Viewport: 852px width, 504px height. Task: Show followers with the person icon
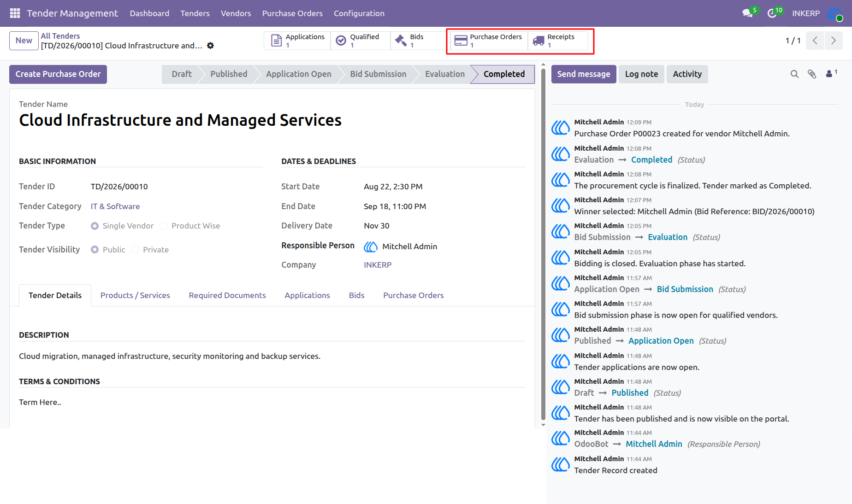pos(829,74)
